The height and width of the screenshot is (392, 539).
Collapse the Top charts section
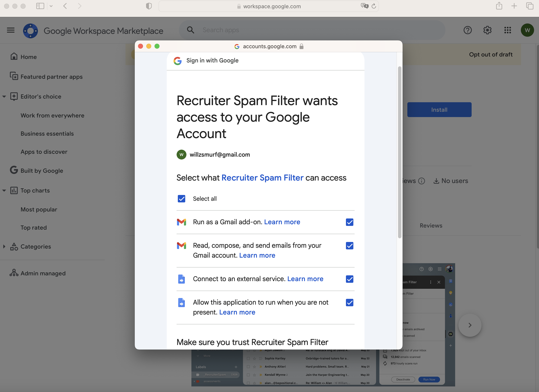(x=4, y=190)
